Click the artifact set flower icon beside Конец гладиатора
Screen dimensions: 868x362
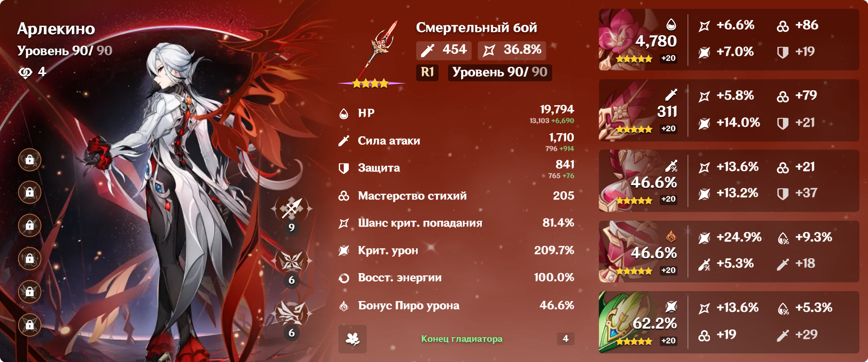tap(352, 339)
